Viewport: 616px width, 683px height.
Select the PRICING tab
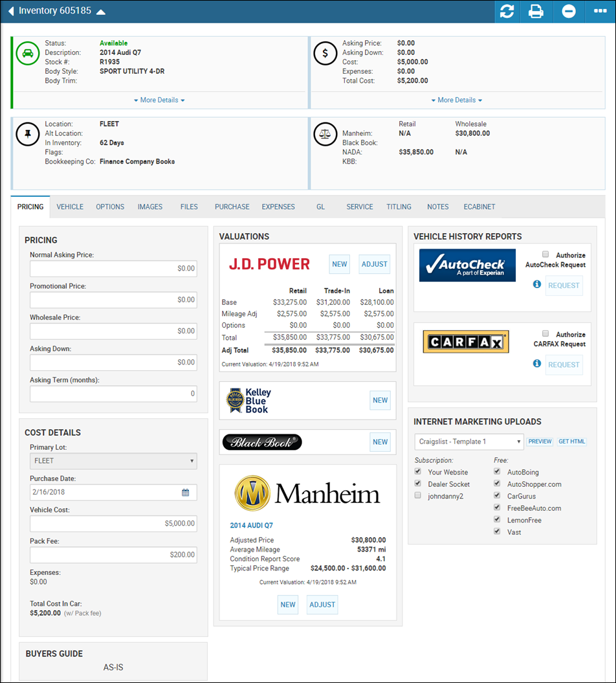[x=30, y=207]
